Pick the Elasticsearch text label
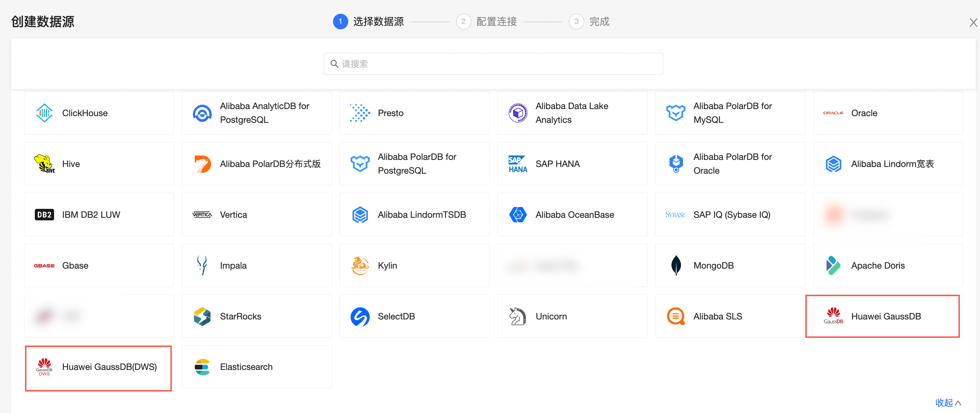This screenshot has height=413, width=980. click(x=246, y=367)
